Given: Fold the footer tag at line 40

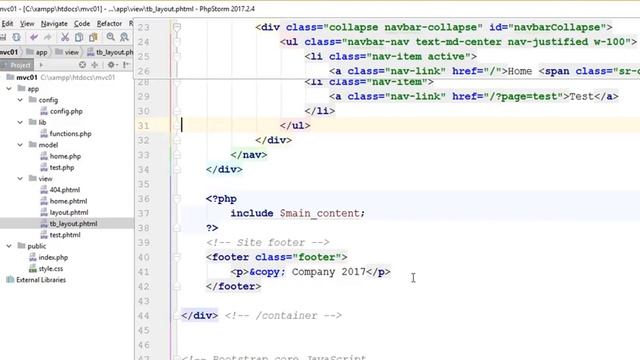Looking at the screenshot, I should (177, 257).
